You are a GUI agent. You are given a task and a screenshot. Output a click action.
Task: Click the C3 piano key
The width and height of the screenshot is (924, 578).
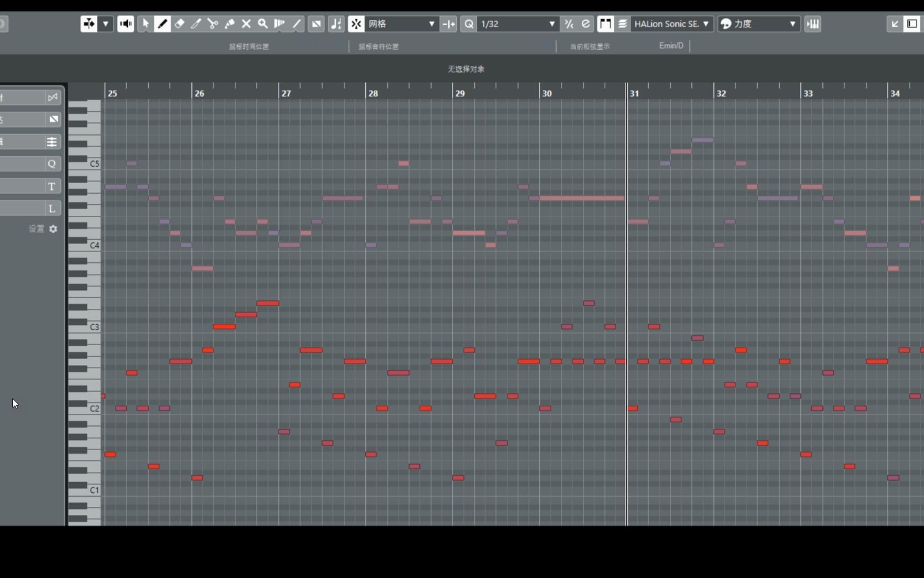pyautogui.click(x=94, y=327)
